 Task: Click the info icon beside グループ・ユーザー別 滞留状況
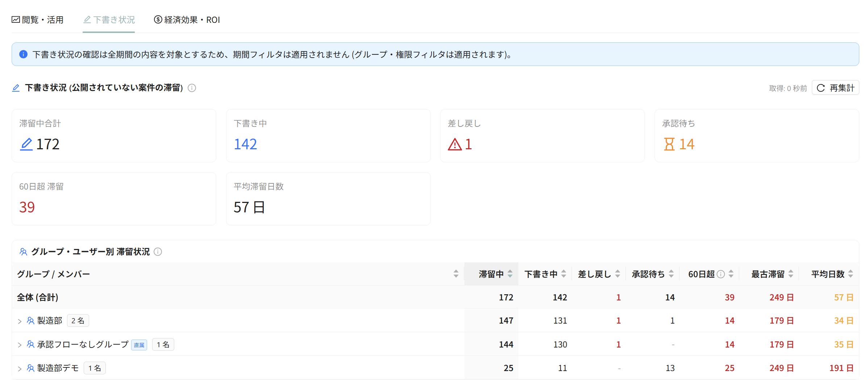(158, 252)
